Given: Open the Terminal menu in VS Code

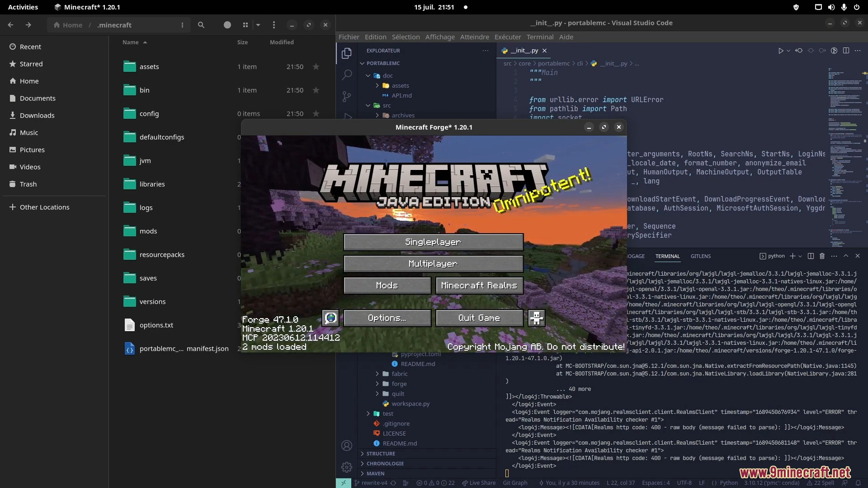Looking at the screenshot, I should pyautogui.click(x=540, y=37).
